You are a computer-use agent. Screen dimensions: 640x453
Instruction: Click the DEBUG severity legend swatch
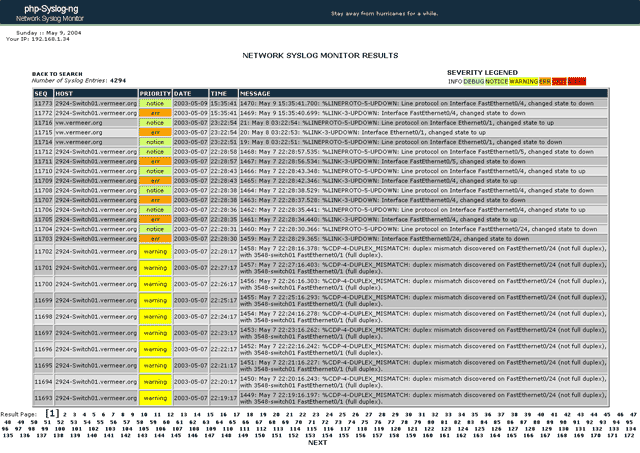[474, 82]
